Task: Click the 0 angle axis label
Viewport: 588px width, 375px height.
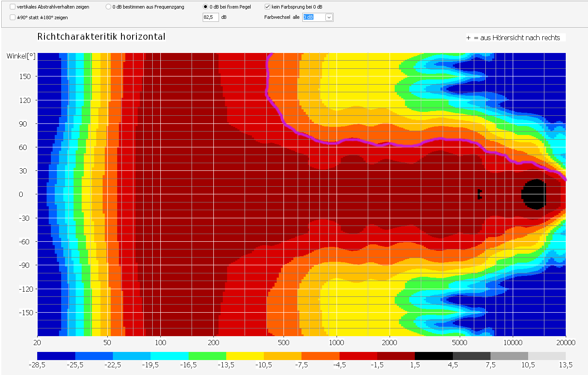Action: [21, 194]
